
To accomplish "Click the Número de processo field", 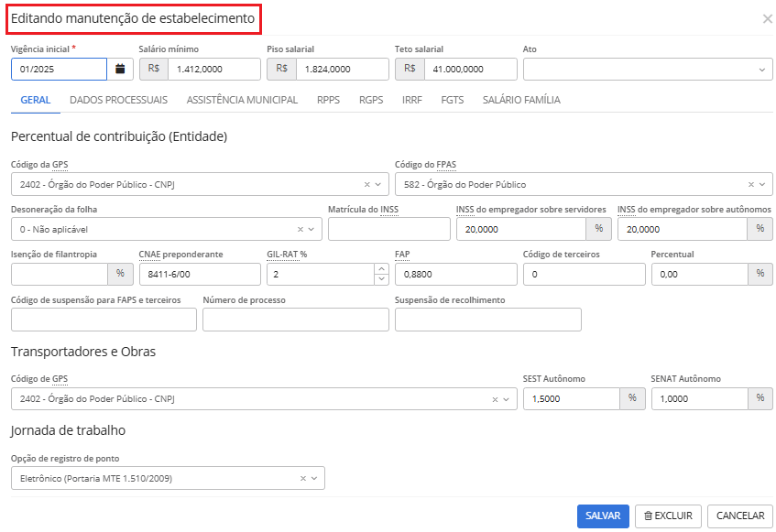I will click(295, 320).
